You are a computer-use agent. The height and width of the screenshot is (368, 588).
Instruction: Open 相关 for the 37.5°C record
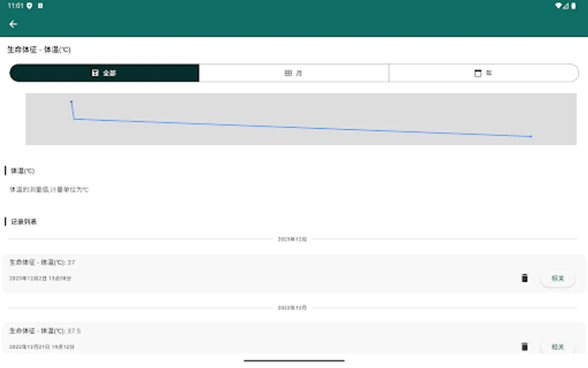coord(557,346)
